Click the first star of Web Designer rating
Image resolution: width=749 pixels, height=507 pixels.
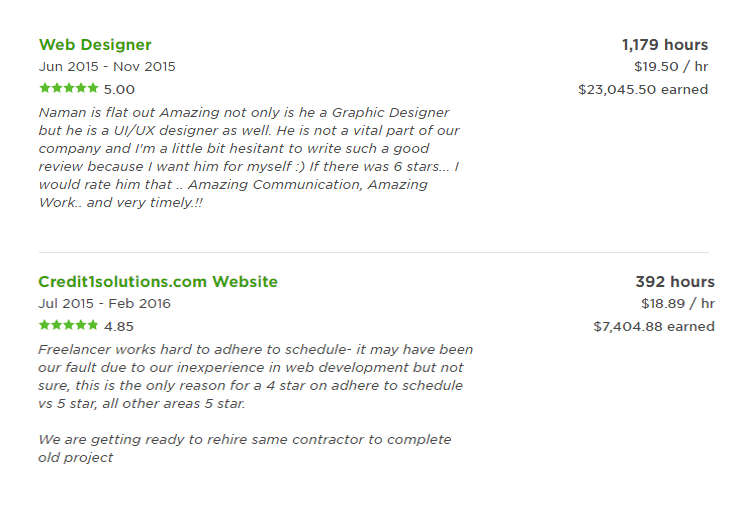coord(45,88)
